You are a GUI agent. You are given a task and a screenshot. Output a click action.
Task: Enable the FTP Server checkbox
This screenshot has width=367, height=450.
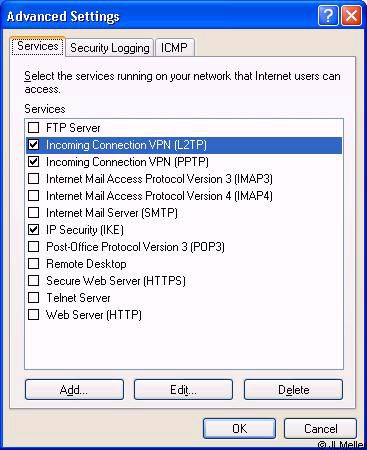point(34,128)
